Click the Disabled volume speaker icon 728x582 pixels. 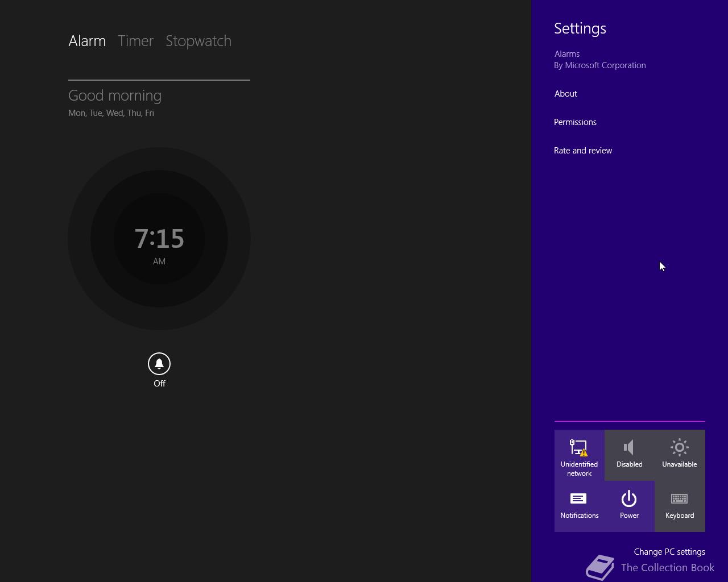[x=629, y=447]
